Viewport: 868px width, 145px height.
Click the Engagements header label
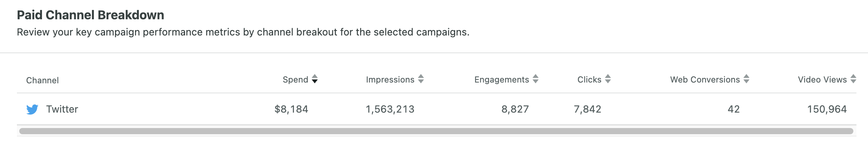[x=502, y=79]
